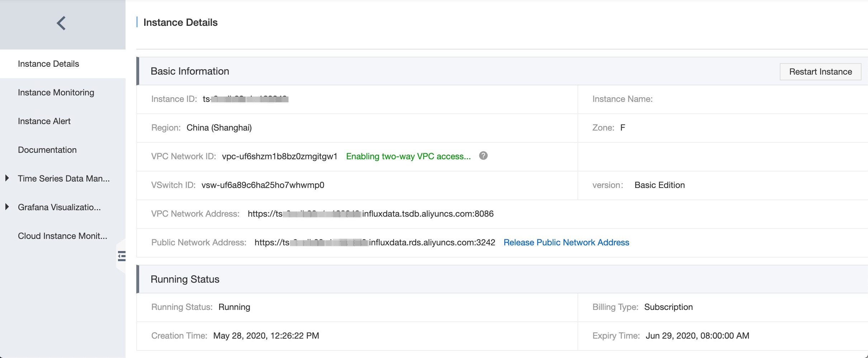This screenshot has height=358, width=868.
Task: Open Cloud Instance Monitoring menu item
Action: click(62, 236)
